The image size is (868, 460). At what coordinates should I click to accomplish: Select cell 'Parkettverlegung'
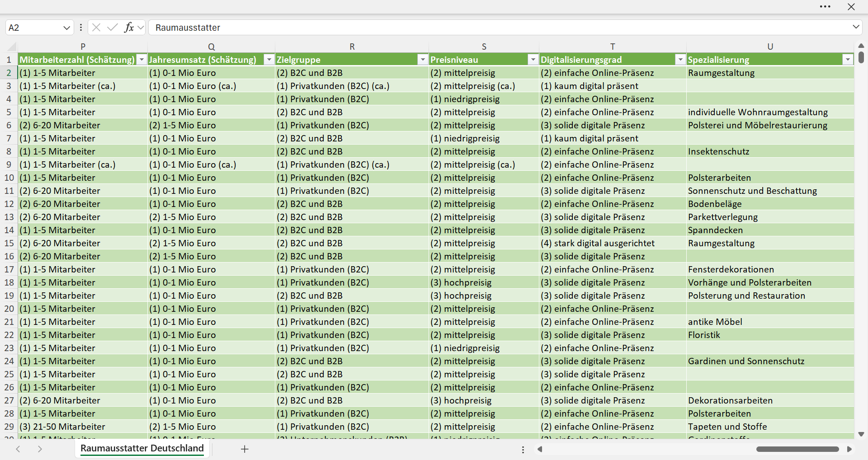770,217
